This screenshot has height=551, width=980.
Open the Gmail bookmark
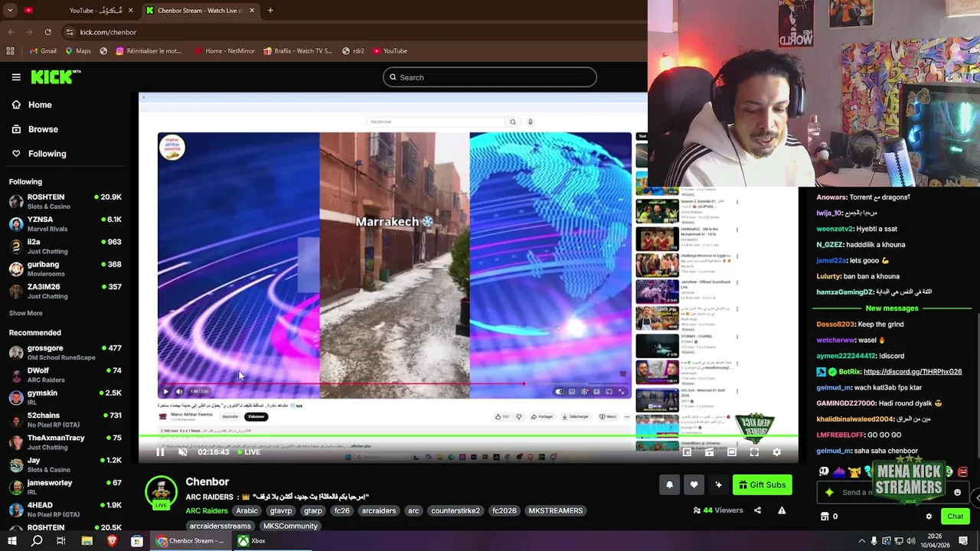42,51
